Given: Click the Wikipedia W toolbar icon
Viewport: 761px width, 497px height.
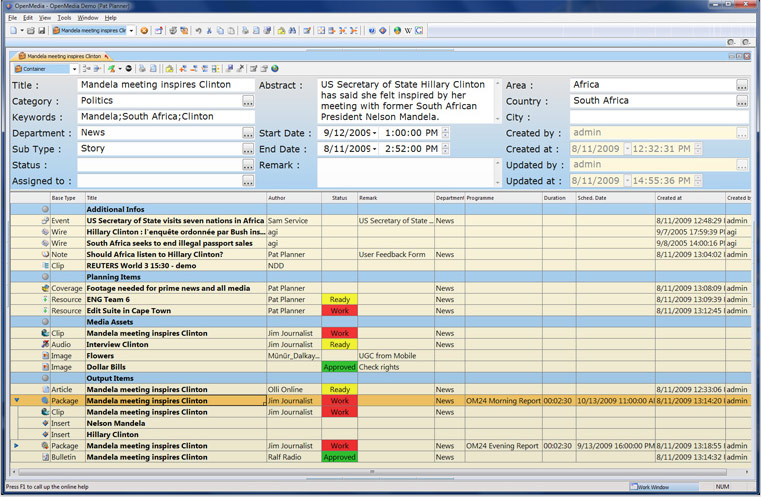Looking at the screenshot, I should (x=408, y=31).
